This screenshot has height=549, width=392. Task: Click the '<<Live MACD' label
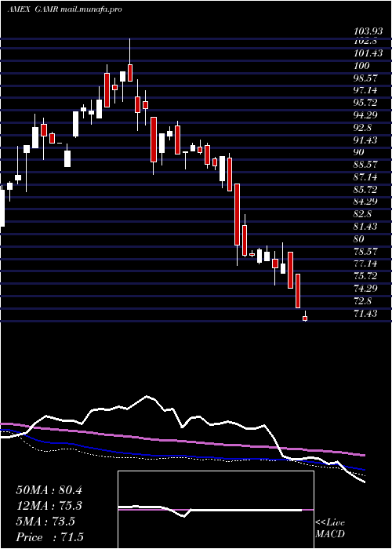(x=330, y=529)
